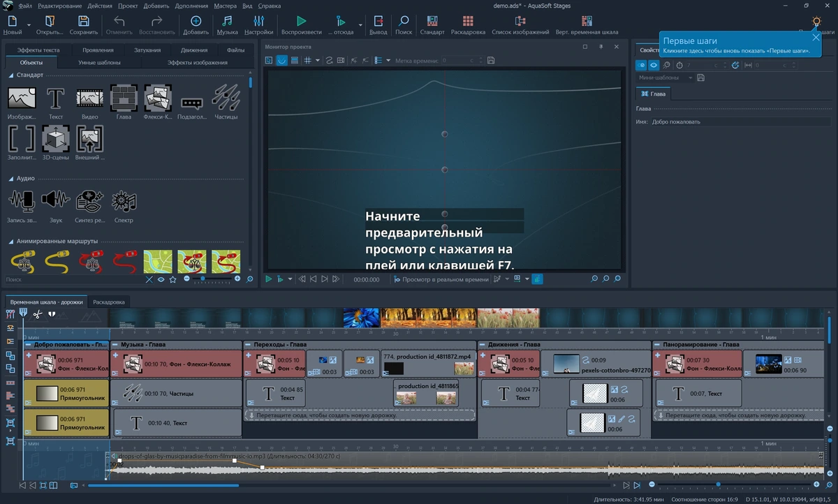Screen dimensions: 838x504
Task: Select the Подзаголовок object icon
Action: (192, 103)
